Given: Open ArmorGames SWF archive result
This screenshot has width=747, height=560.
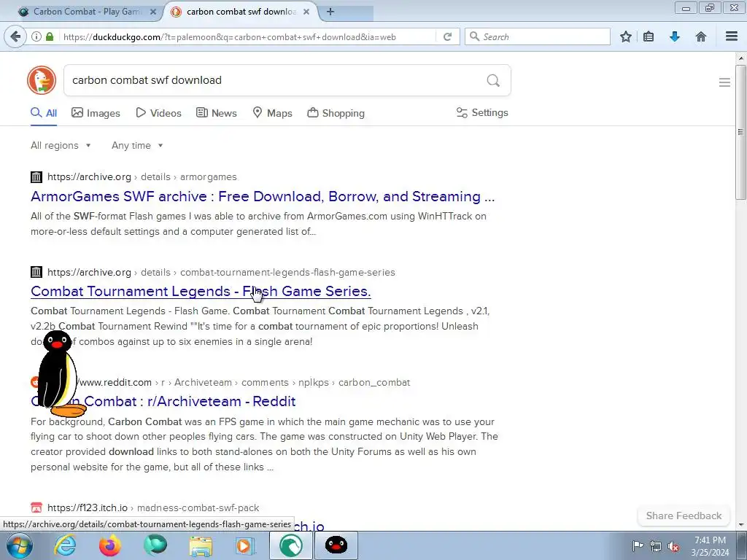Looking at the screenshot, I should (263, 197).
